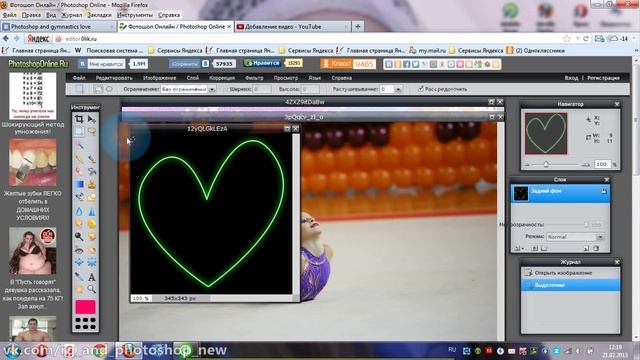Choose rectangular marquee in options bar
Viewport: 640px width, 360px height.
(98, 89)
